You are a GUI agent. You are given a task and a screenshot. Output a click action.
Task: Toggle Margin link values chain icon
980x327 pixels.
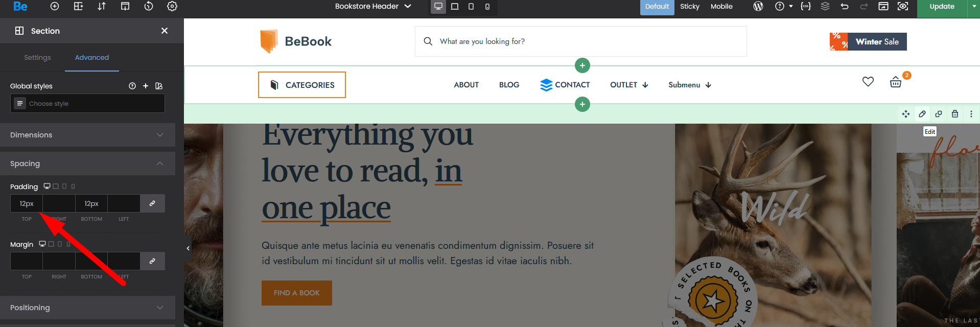tap(152, 261)
